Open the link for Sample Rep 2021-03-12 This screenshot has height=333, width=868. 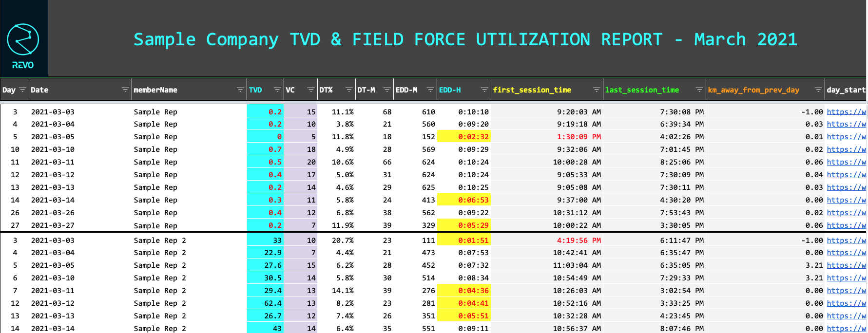tap(847, 175)
